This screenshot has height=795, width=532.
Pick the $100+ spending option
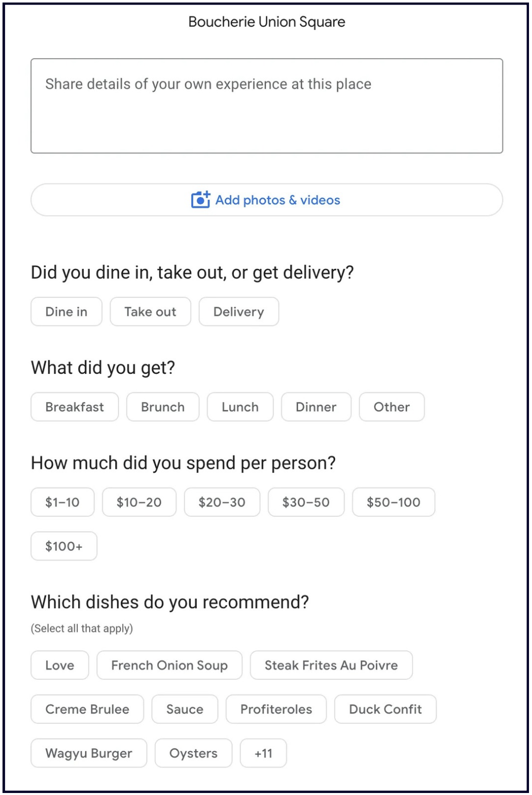click(x=64, y=546)
